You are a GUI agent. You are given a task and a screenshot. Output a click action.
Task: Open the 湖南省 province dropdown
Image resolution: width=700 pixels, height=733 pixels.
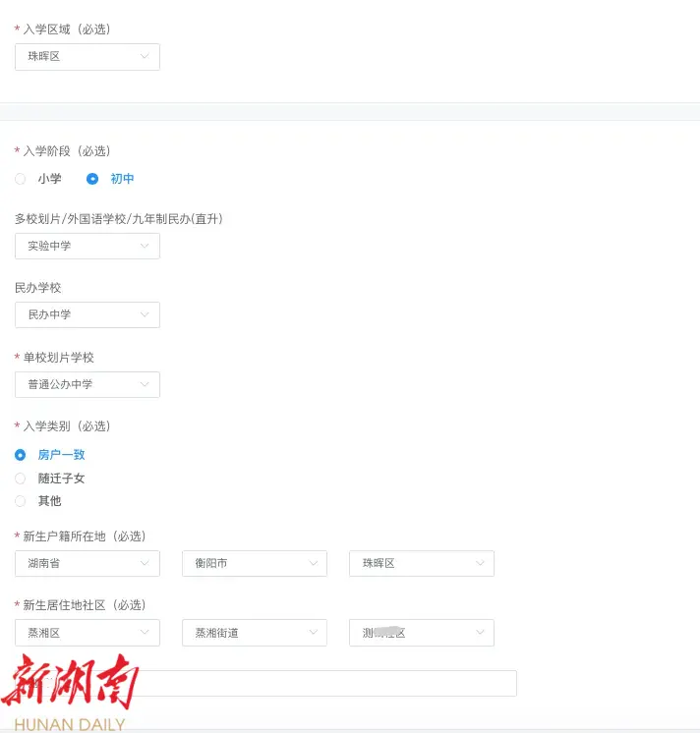click(87, 563)
